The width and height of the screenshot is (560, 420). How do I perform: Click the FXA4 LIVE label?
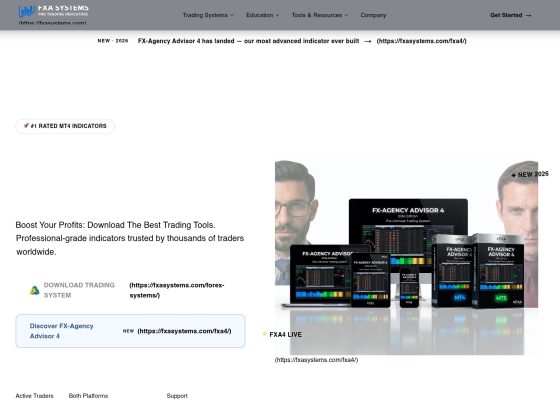point(285,335)
